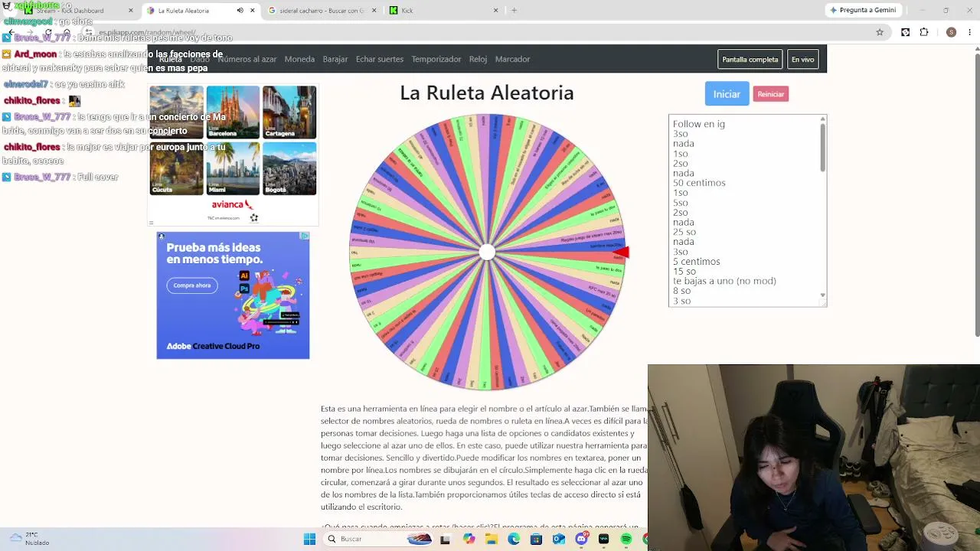The height and width of the screenshot is (551, 980).
Task: Click '50 centimos' entry in list
Action: 699,183
